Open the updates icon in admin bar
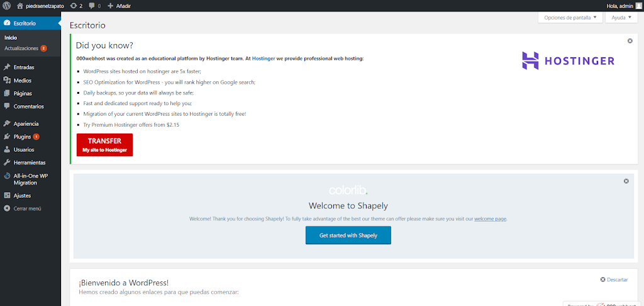The image size is (644, 306). (73, 6)
